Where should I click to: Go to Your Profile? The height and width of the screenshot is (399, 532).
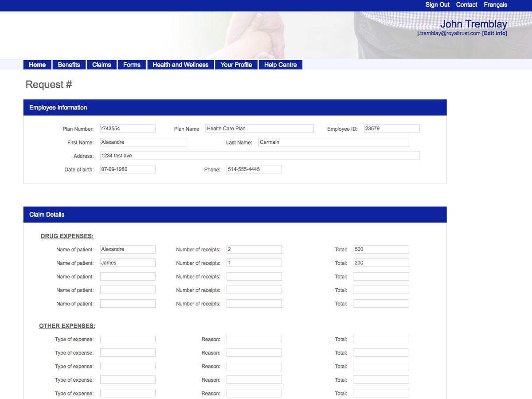[236, 64]
